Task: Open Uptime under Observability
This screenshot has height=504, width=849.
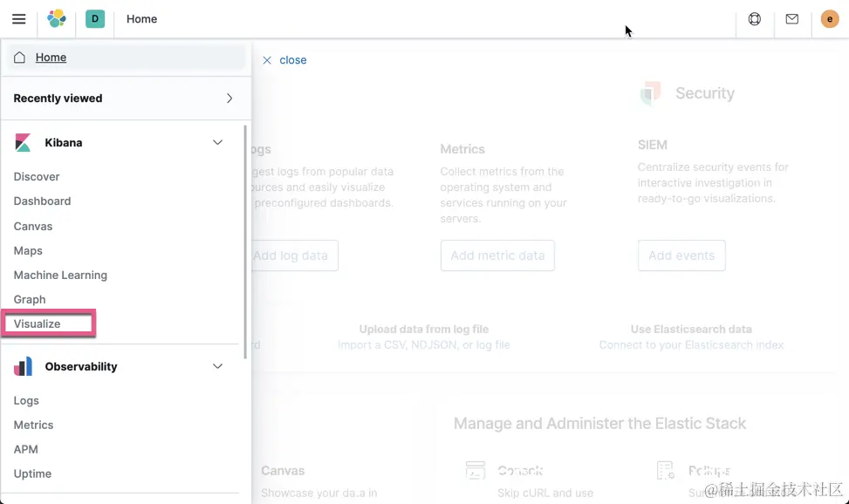Action: point(32,473)
